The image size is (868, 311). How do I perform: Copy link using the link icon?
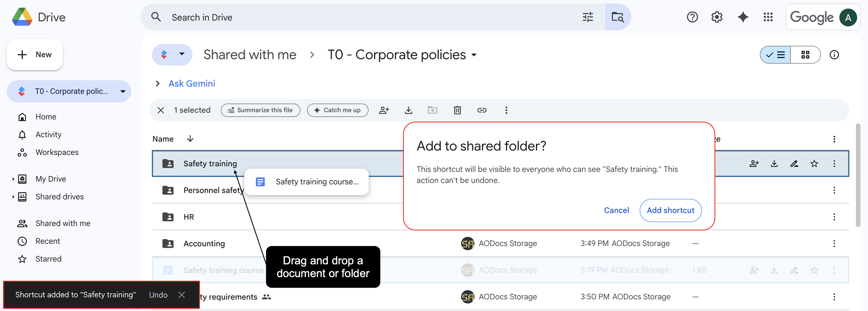coord(481,110)
